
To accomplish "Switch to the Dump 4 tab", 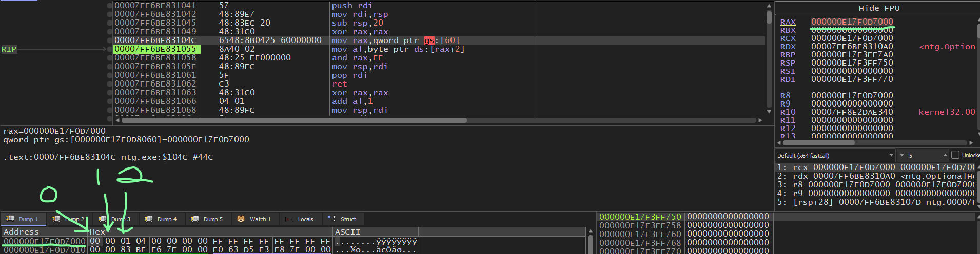I will pos(162,219).
